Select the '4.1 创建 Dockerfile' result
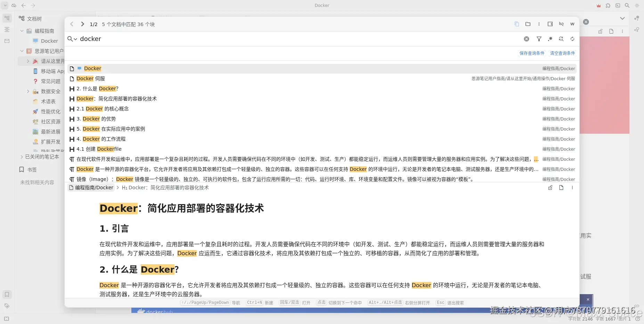 pyautogui.click(x=322, y=149)
